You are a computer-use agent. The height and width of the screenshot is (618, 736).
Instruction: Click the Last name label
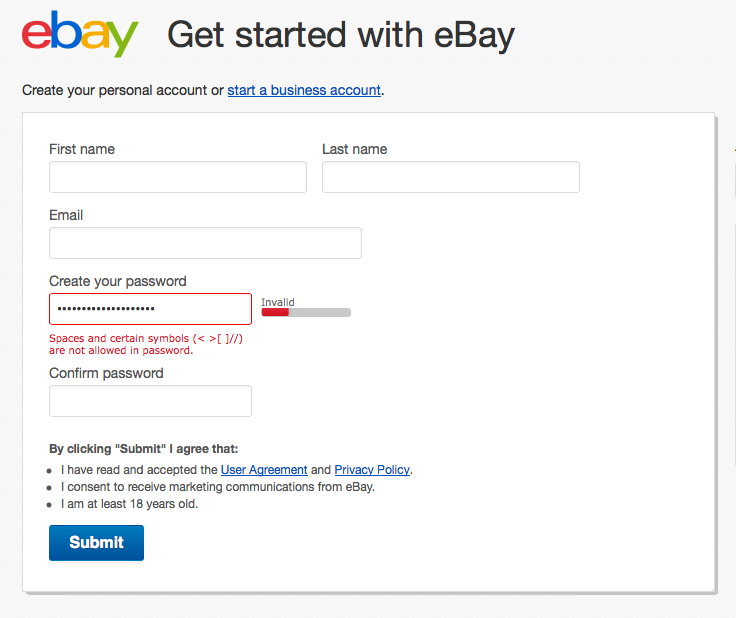point(354,149)
